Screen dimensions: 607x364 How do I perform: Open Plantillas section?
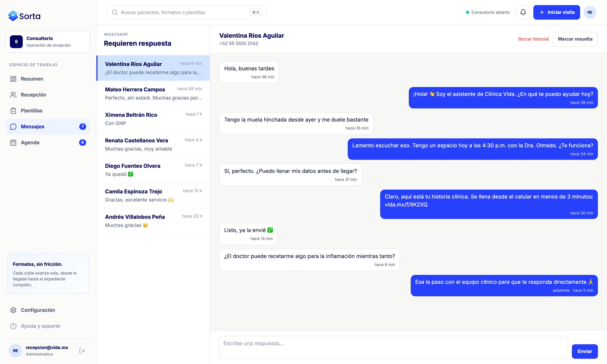48,111
